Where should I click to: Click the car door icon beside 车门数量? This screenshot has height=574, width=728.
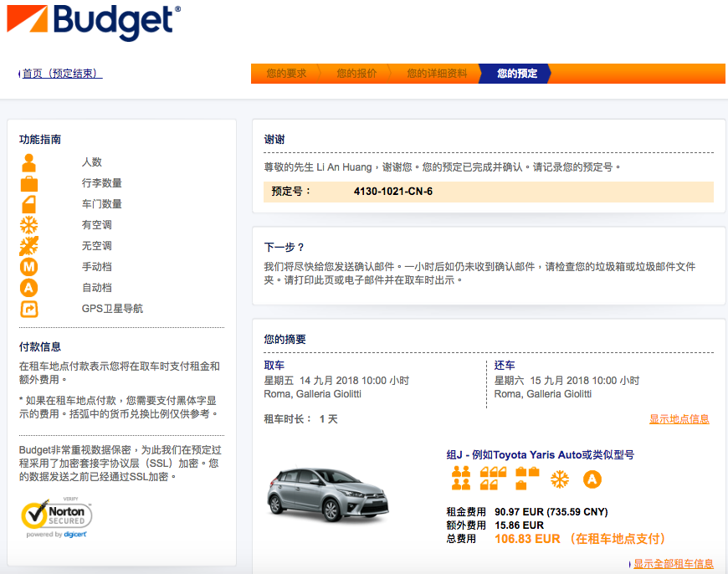[29, 204]
